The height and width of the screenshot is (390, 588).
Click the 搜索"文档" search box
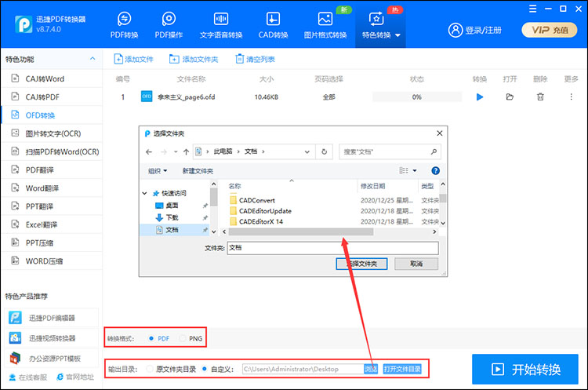pyautogui.click(x=390, y=151)
